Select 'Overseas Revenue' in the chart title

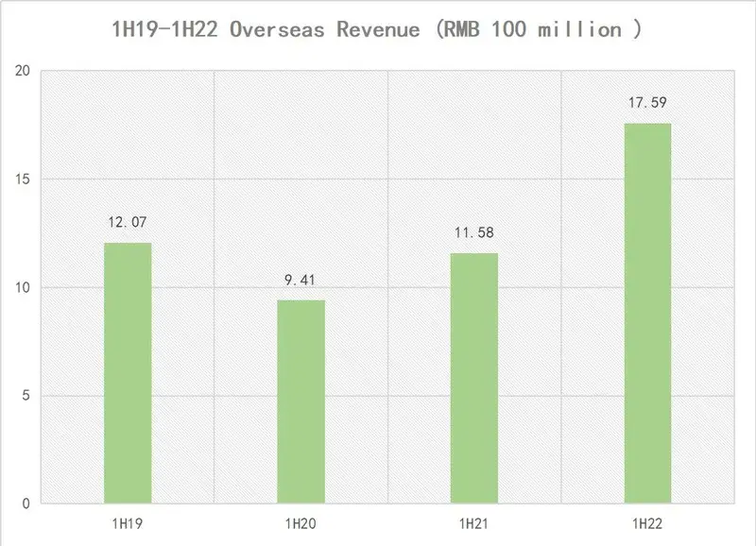[x=339, y=28]
